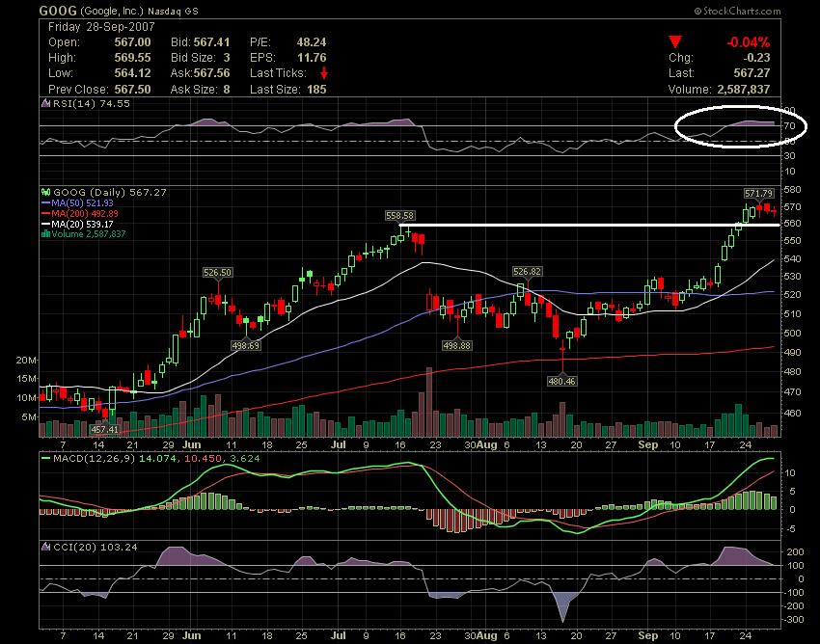
Task: Click the (Google, Inc.) company name
Action: point(112,11)
